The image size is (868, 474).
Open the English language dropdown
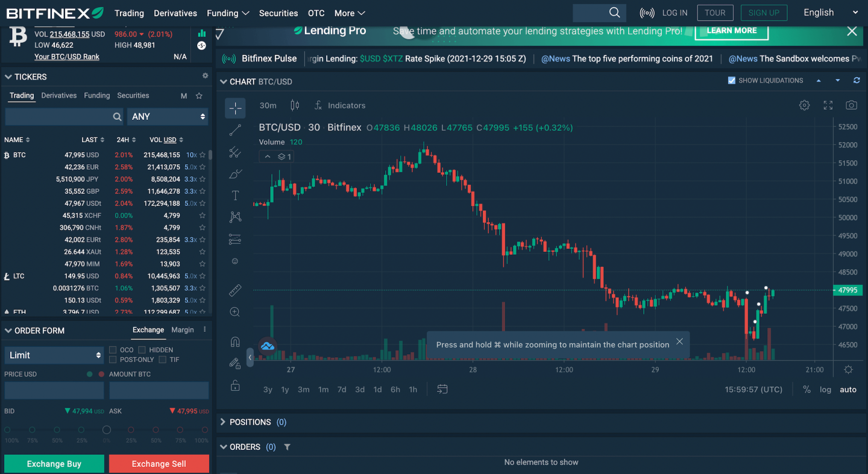[x=831, y=13]
